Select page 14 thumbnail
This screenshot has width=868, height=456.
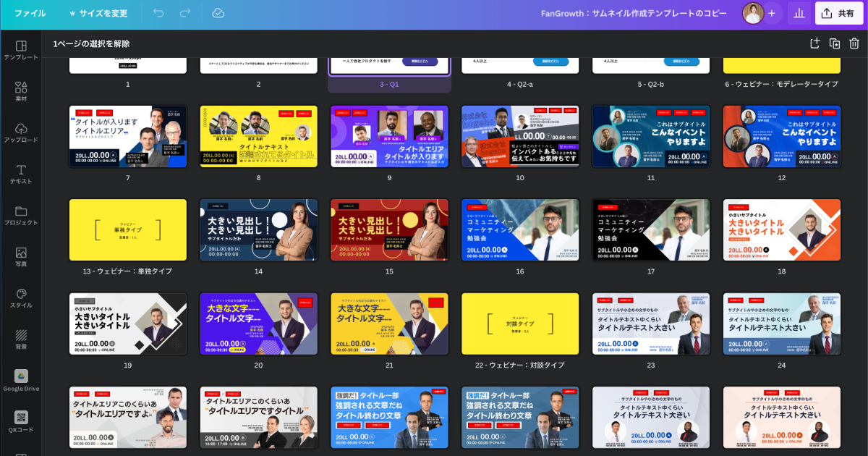pyautogui.click(x=258, y=230)
